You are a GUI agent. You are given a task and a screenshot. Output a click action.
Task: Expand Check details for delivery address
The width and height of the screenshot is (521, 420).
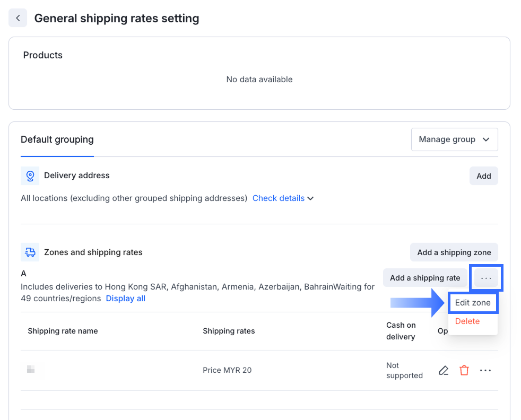279,198
